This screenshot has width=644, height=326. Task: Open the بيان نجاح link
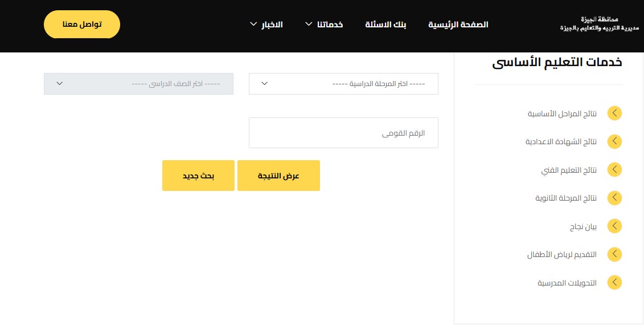583,226
